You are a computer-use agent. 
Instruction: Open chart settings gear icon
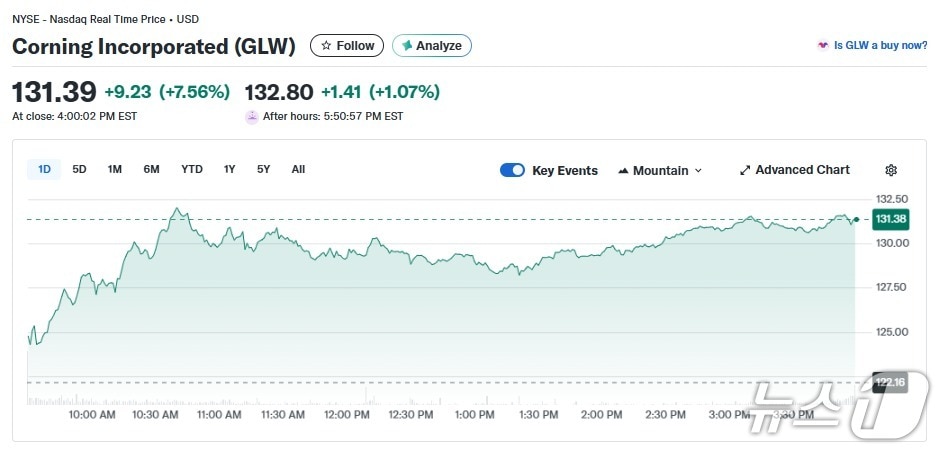coord(891,170)
